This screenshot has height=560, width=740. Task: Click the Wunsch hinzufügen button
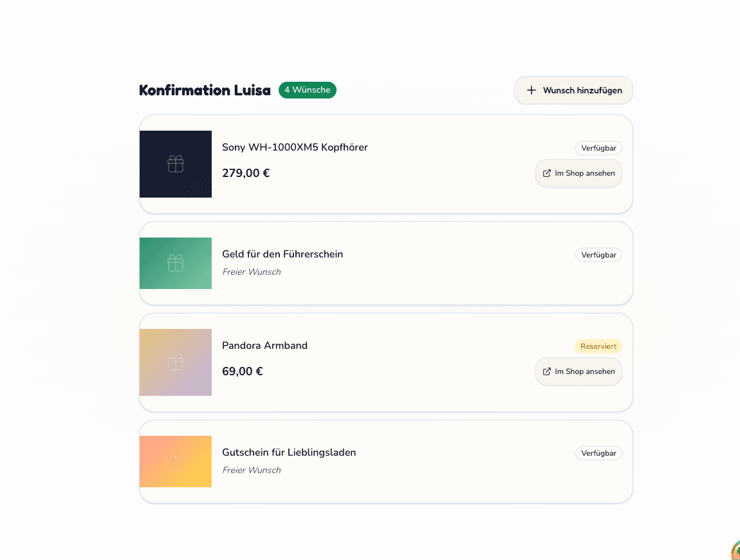(x=573, y=90)
